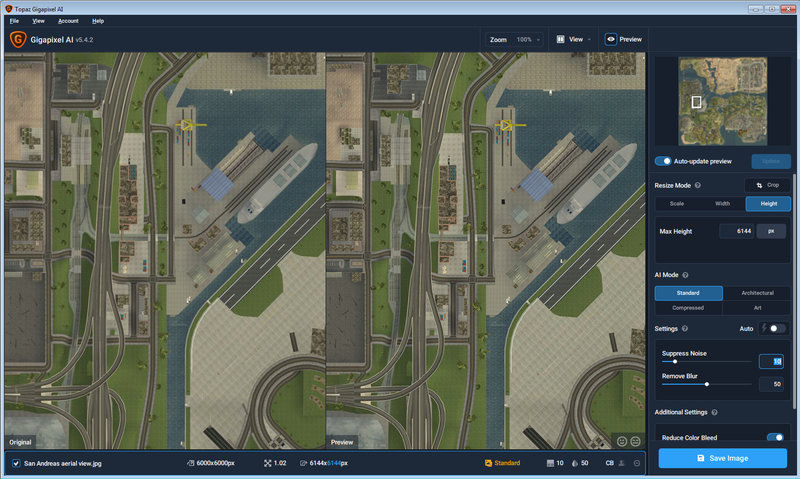Viewport: 800px width, 479px height.
Task: Click the Remove Blur value field
Action: click(x=771, y=384)
